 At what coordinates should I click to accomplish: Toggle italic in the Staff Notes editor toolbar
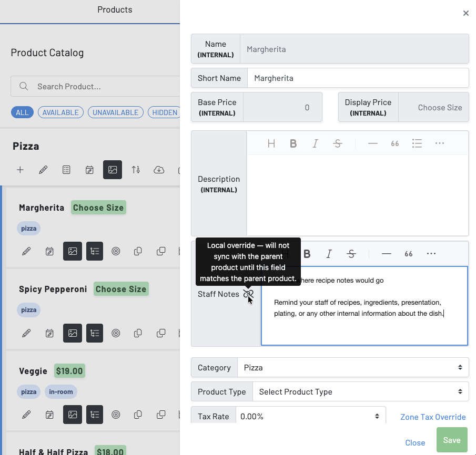329,254
